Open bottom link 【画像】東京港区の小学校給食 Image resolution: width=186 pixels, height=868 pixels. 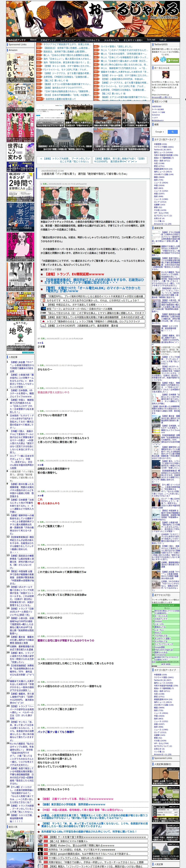pos(73,804)
